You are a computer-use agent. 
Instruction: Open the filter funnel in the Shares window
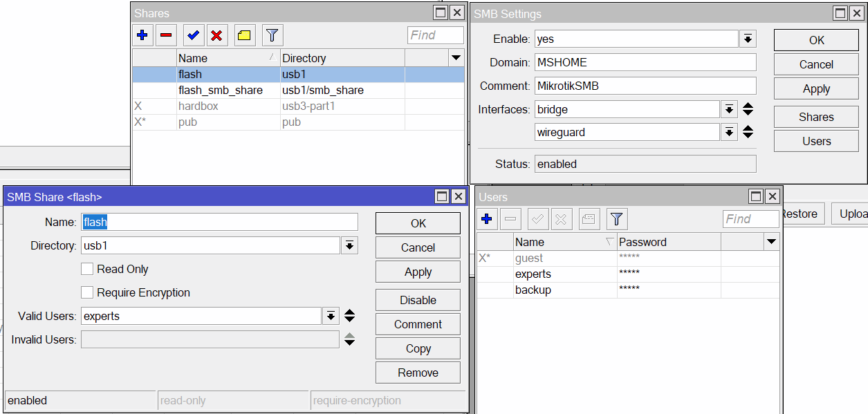tap(273, 35)
